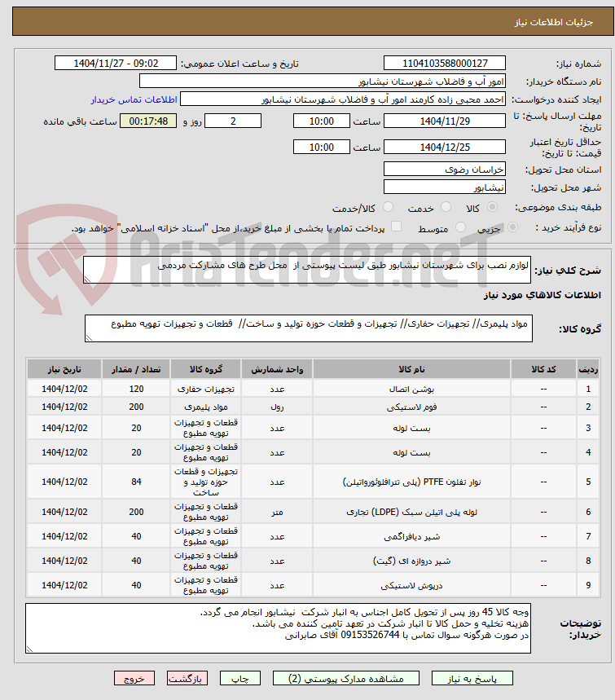Click the ردیف column header
The height and width of the screenshot is (700, 615).
pyautogui.click(x=588, y=369)
